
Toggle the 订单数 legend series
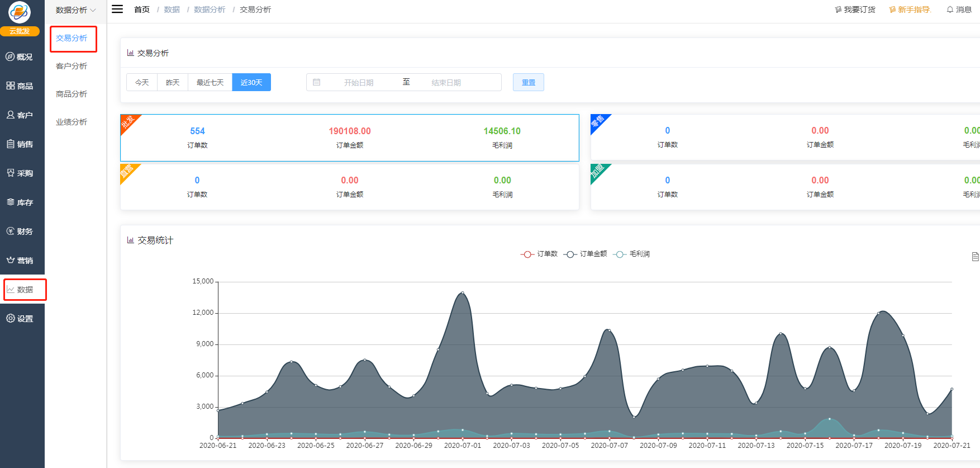[x=539, y=254]
